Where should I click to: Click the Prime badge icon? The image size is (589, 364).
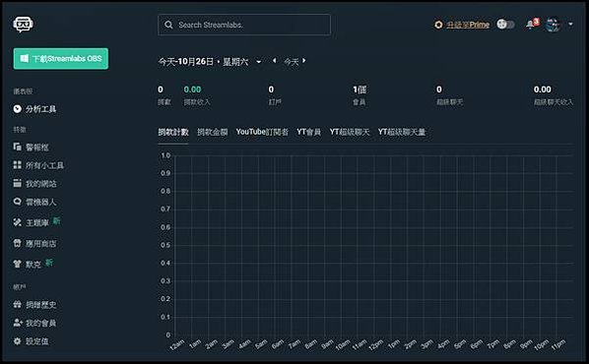[438, 25]
